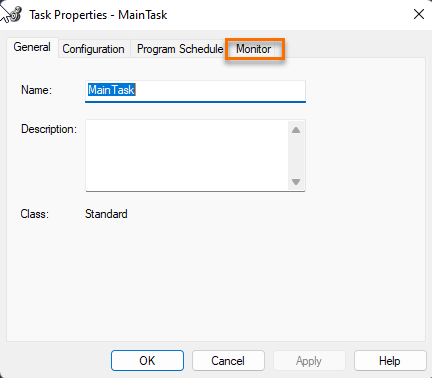432x378 pixels.
Task: Click the Description scrollbar up arrow
Action: [296, 130]
